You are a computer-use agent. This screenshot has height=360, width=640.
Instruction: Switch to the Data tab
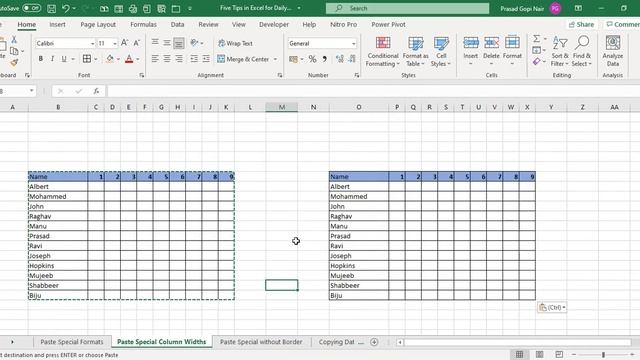tap(177, 24)
